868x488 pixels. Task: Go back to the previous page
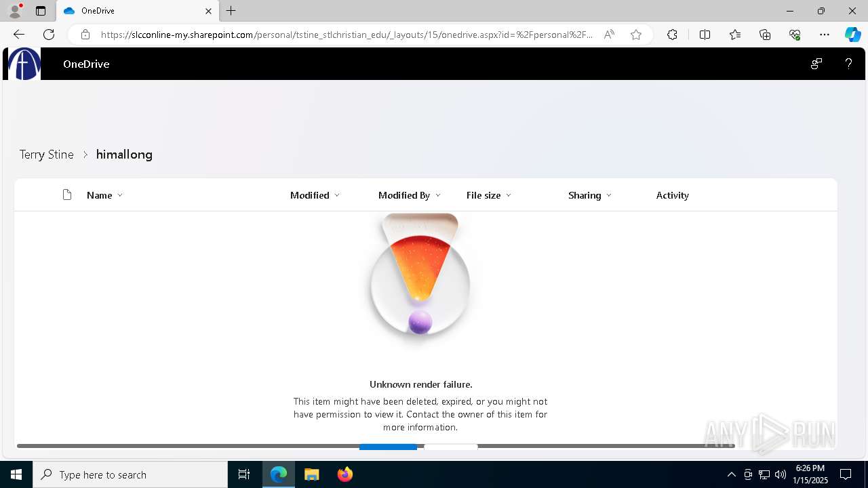[19, 35]
